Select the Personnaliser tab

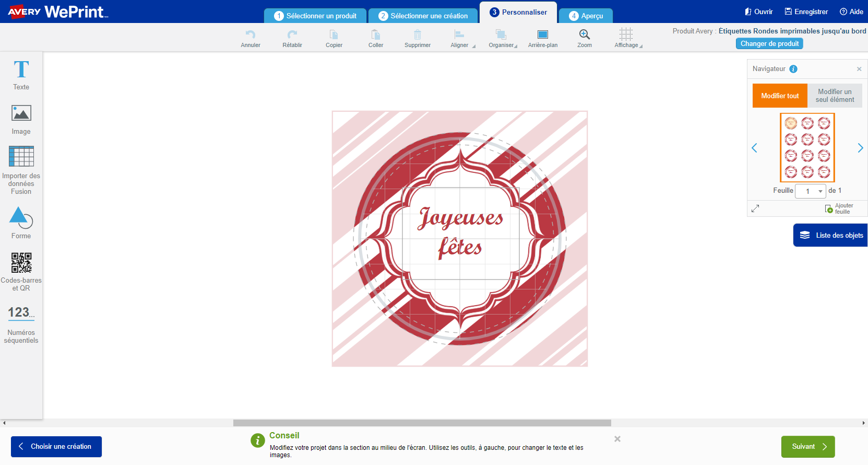[518, 12]
